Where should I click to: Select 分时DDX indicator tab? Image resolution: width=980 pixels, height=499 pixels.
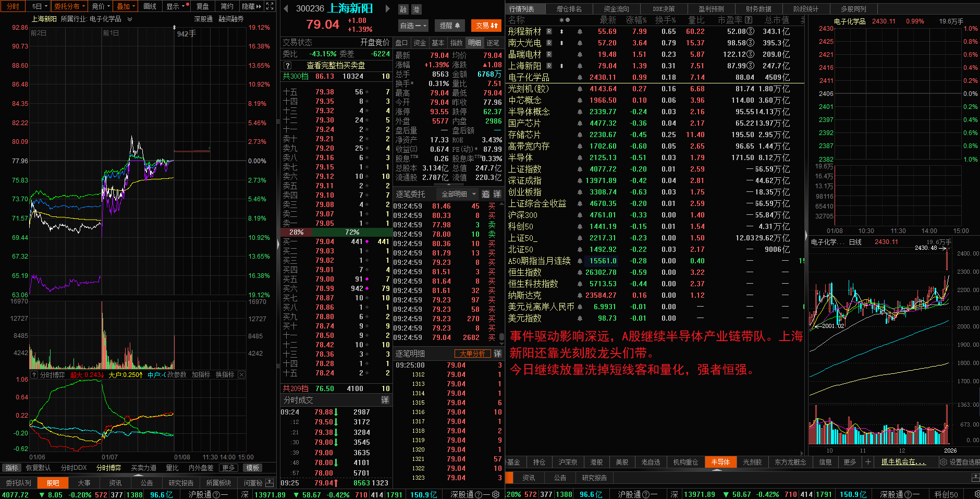[74, 468]
